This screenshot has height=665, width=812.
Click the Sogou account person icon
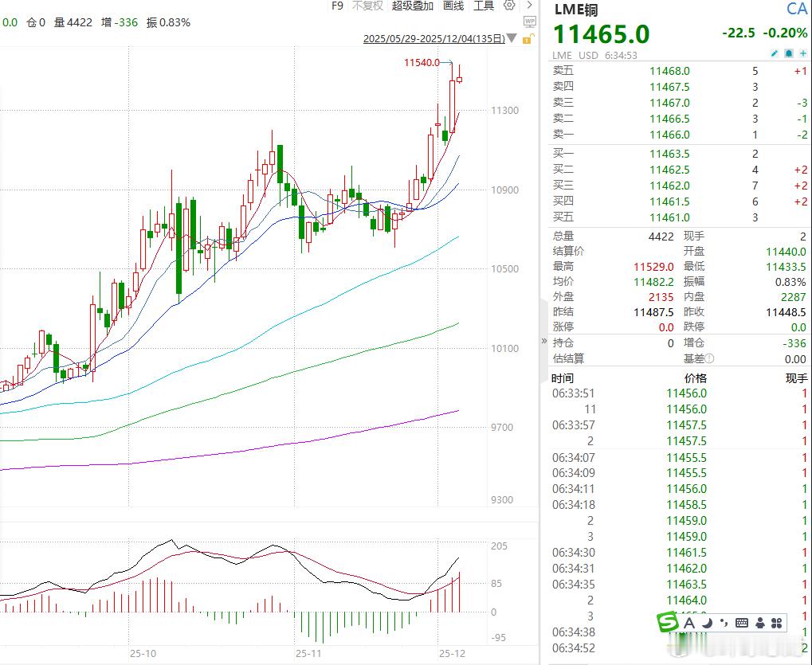760,622
